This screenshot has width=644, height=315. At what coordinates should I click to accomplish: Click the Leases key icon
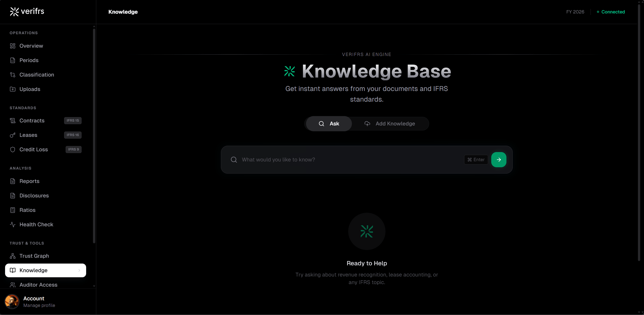pyautogui.click(x=13, y=135)
